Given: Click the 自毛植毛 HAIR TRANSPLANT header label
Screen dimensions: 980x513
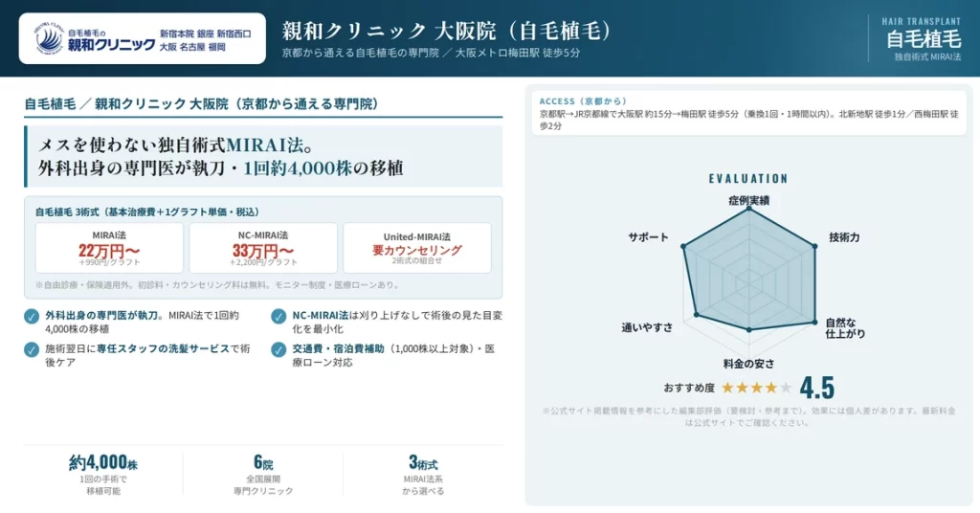Looking at the screenshot, I should click(x=922, y=38).
